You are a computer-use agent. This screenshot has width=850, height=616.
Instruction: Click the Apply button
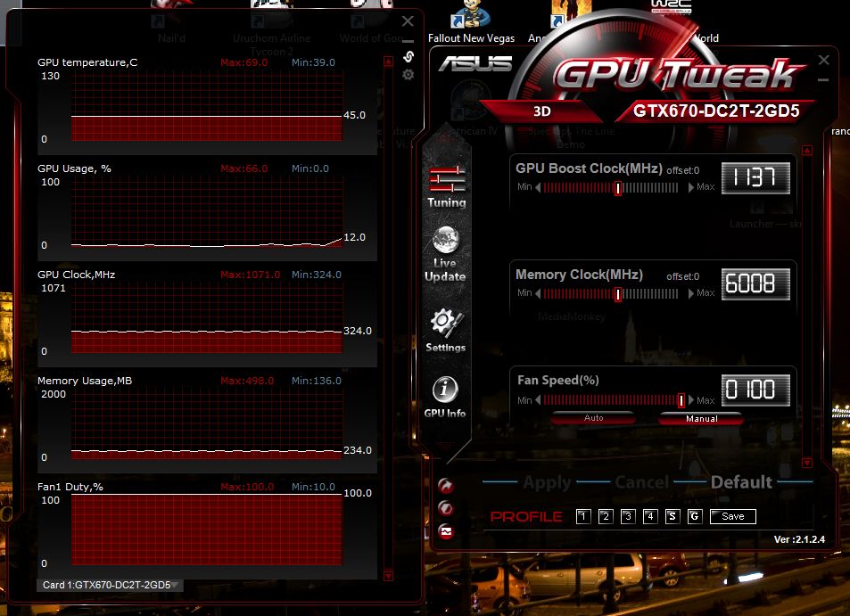547,482
